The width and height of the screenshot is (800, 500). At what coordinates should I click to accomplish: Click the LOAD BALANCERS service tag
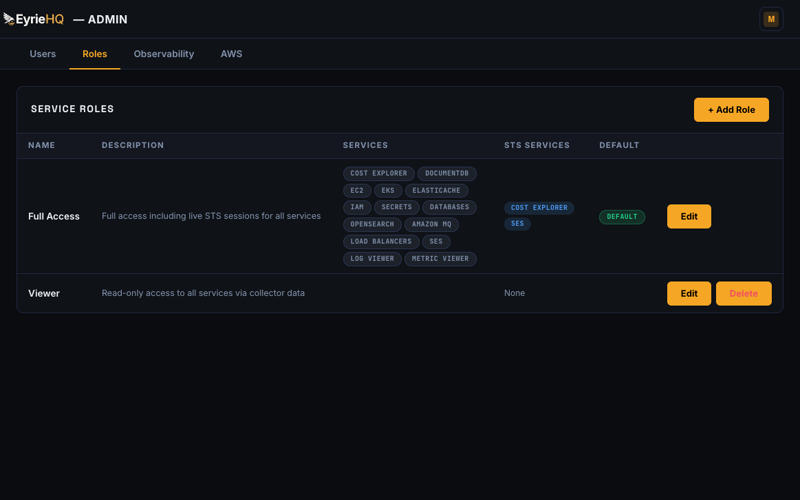click(381, 242)
